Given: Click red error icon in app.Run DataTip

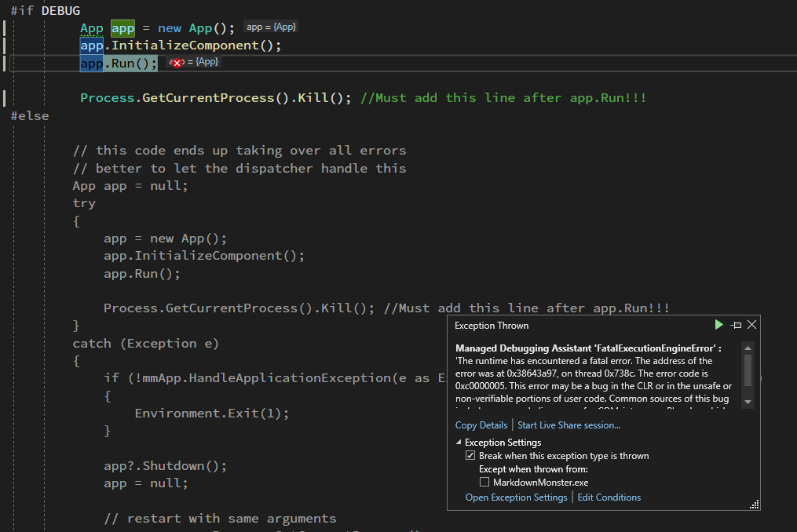Looking at the screenshot, I should 176,61.
